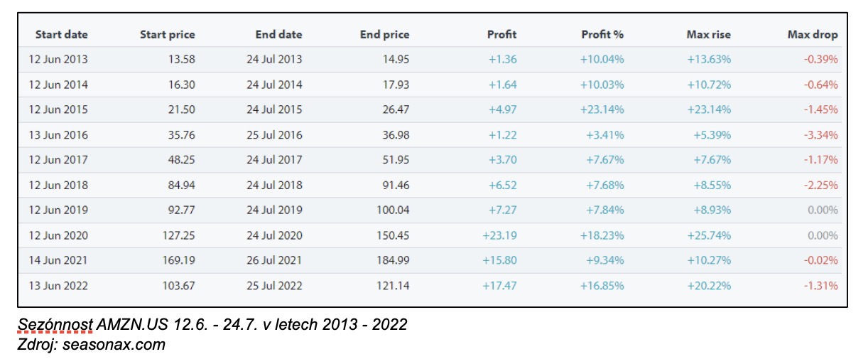Click the Profit % column header
868x364 pixels.
coord(602,34)
